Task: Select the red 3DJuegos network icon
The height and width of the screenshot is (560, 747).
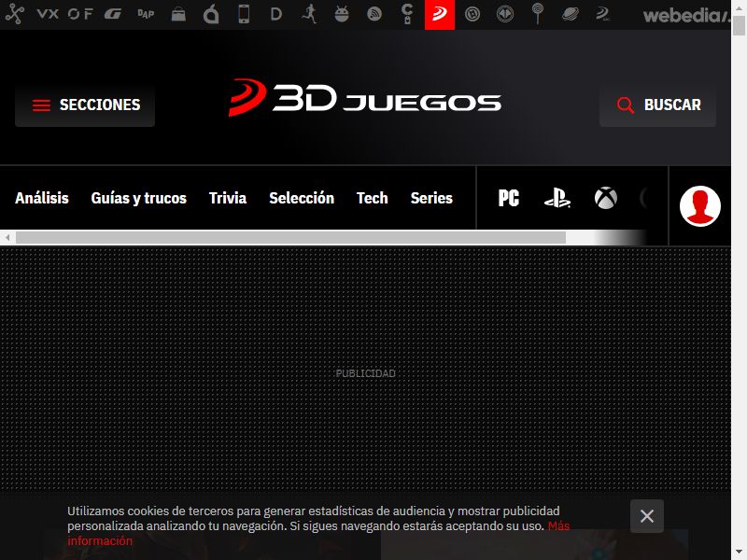Action: [440, 14]
